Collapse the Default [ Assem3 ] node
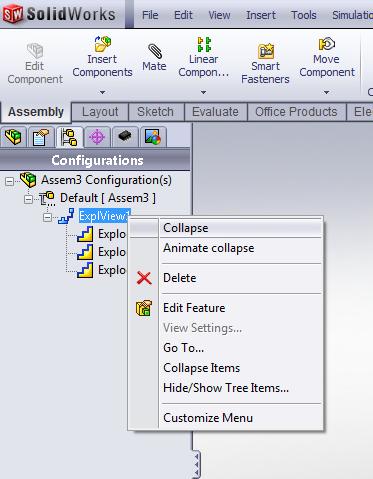This screenshot has height=479, width=373. 29,199
